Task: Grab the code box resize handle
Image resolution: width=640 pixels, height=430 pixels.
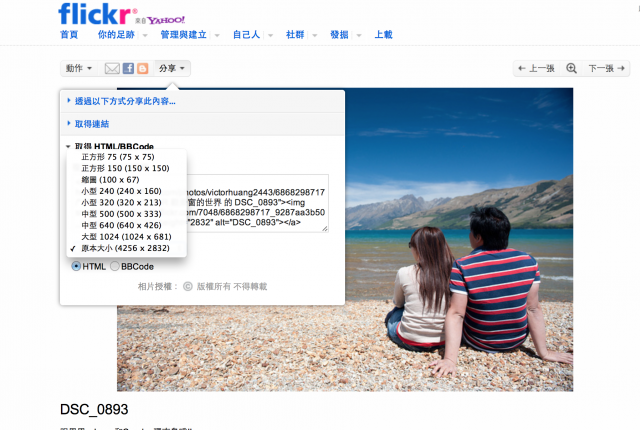Action: pyautogui.click(x=325, y=229)
